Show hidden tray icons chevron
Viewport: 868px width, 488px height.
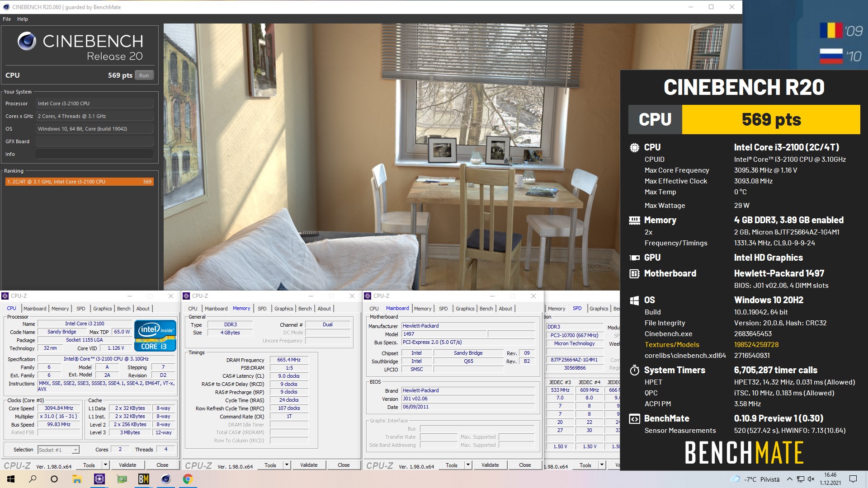tap(789, 479)
